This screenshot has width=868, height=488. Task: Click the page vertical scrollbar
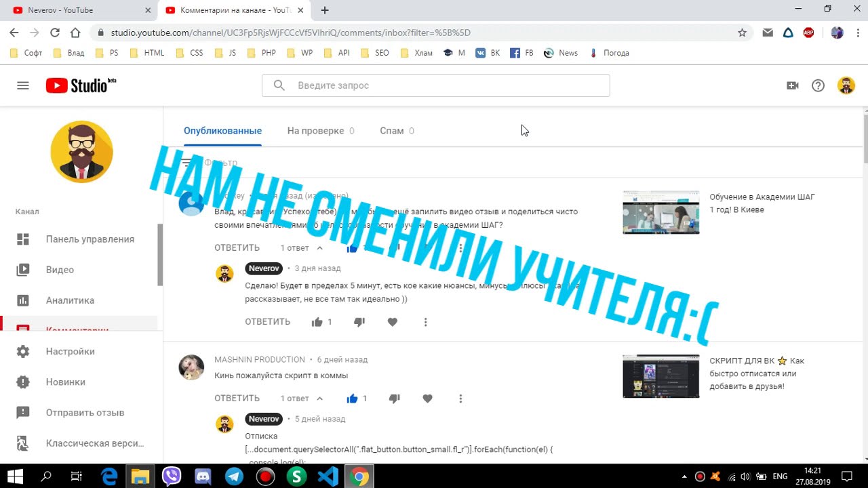pyautogui.click(x=865, y=139)
